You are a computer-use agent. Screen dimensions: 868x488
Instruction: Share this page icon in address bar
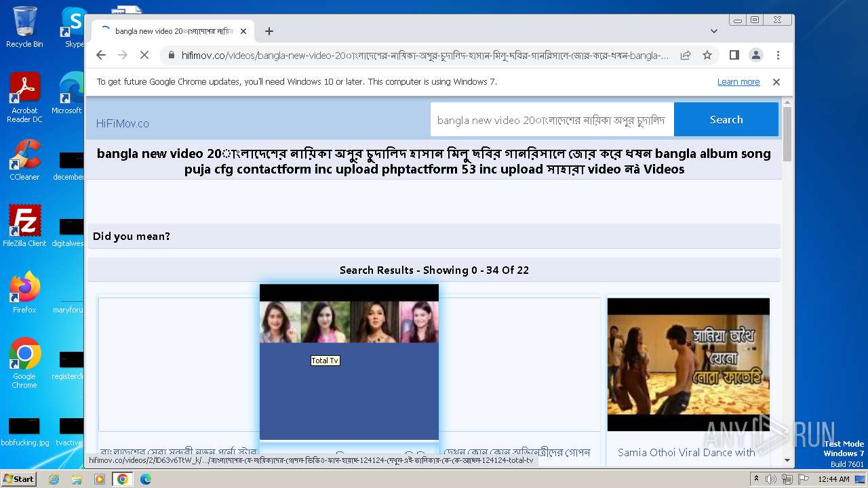click(x=686, y=55)
